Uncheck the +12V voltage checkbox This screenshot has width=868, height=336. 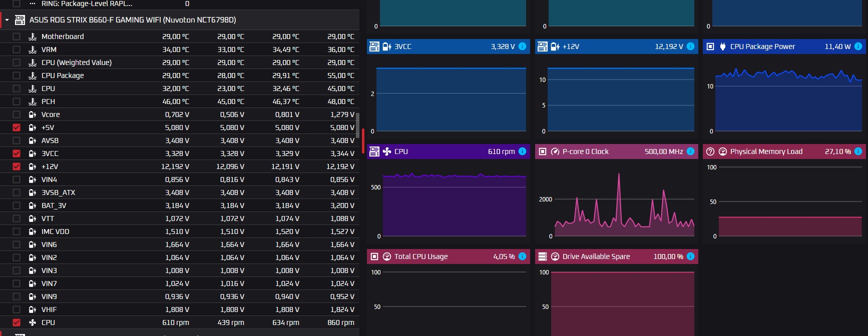coord(17,166)
